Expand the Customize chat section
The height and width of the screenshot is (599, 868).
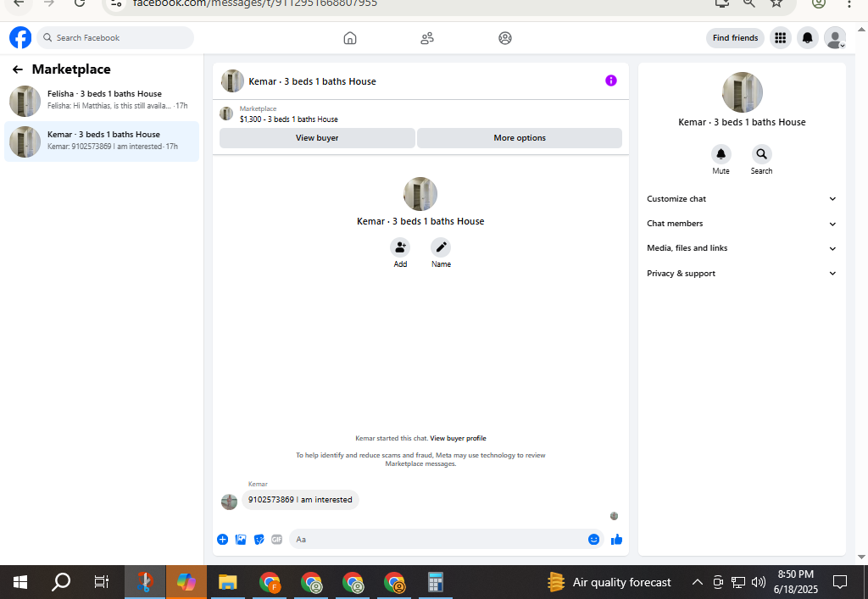(741, 198)
